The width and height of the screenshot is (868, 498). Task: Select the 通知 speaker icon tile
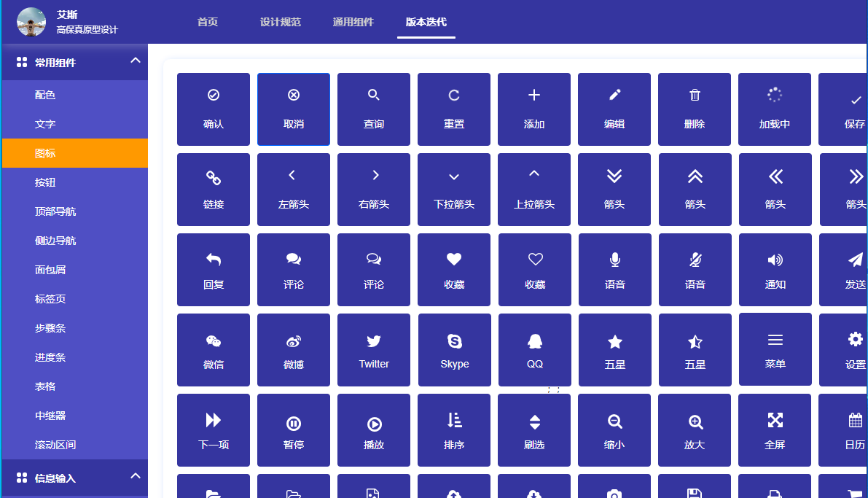tap(775, 270)
